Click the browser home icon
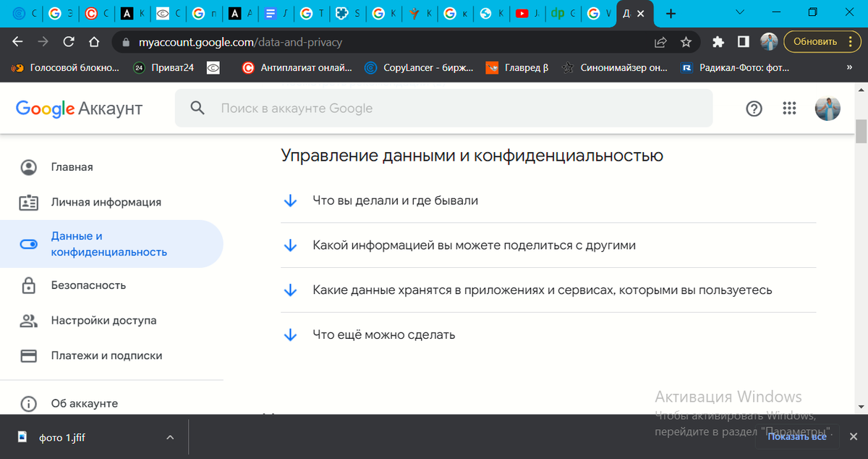 94,42
